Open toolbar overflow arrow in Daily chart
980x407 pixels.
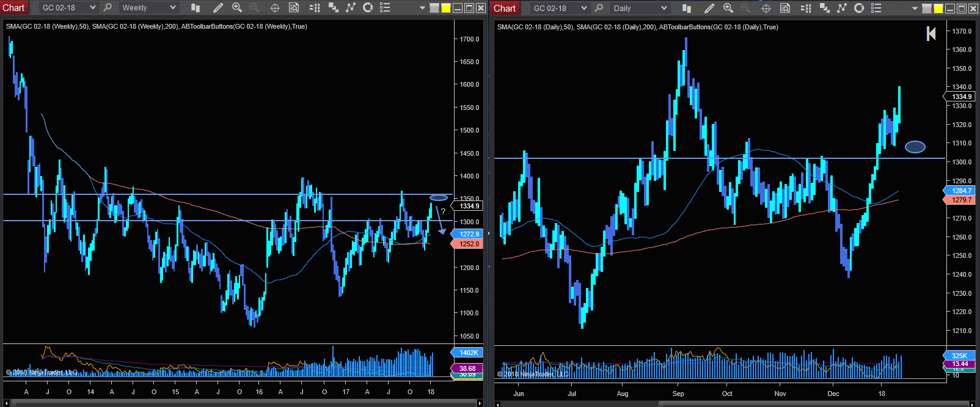click(915, 8)
